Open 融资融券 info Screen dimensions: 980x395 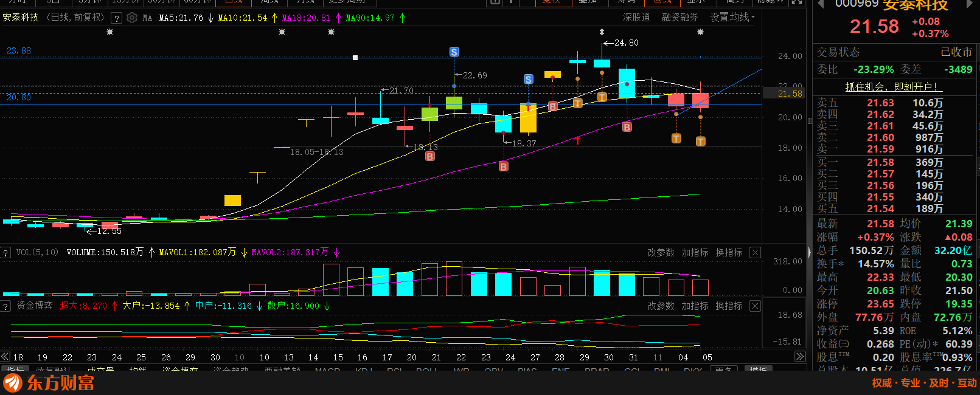coord(680,18)
